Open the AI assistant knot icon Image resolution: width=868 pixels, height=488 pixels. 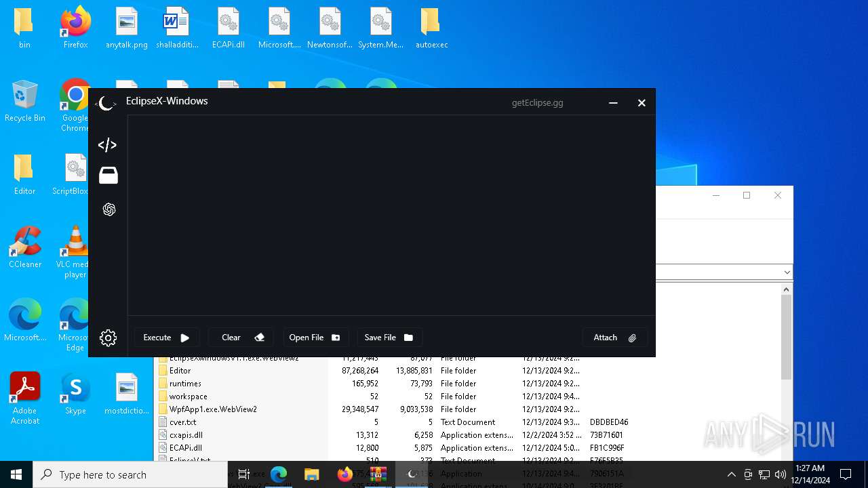click(x=108, y=209)
